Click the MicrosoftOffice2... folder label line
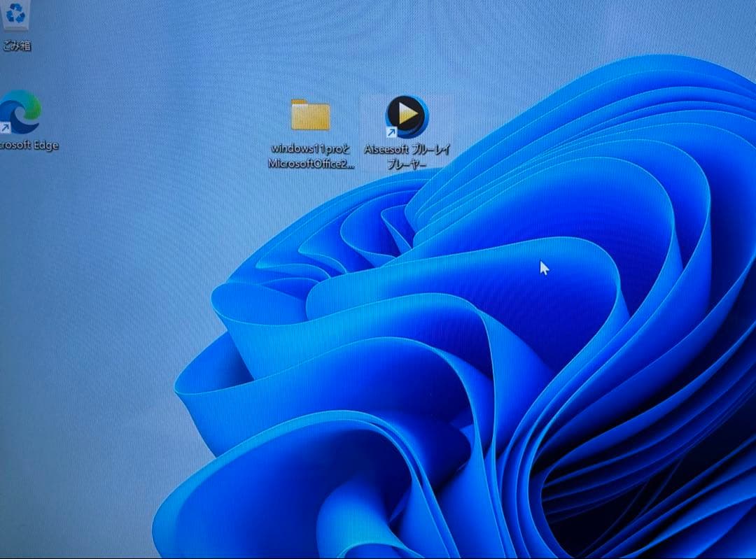The height and width of the screenshot is (559, 756). [x=311, y=164]
